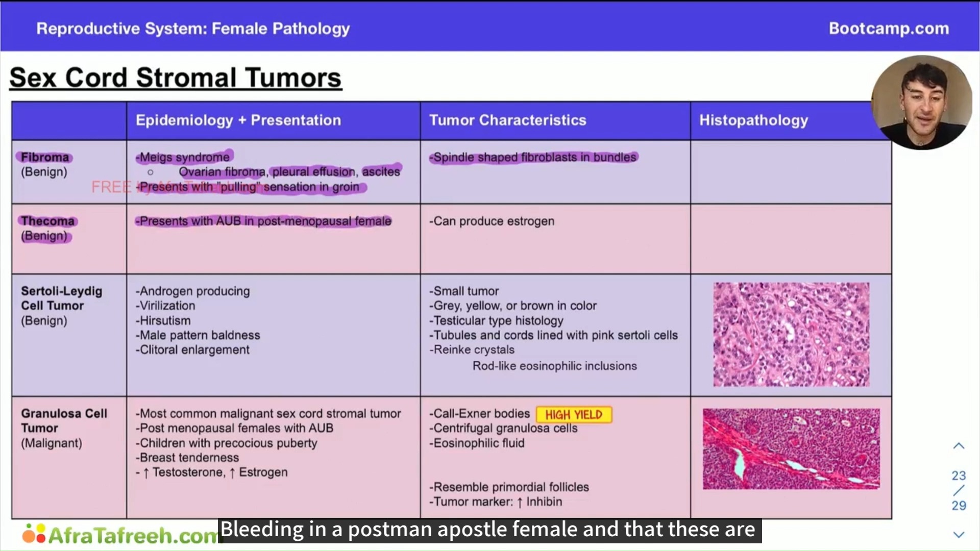Click 'Tumor marker: Inhibin' text

point(496,502)
